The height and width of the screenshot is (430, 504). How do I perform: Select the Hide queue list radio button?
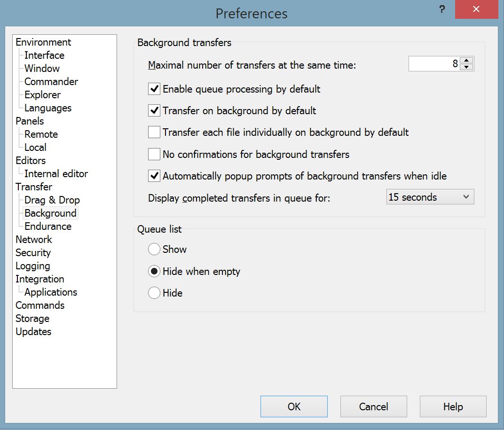(154, 293)
